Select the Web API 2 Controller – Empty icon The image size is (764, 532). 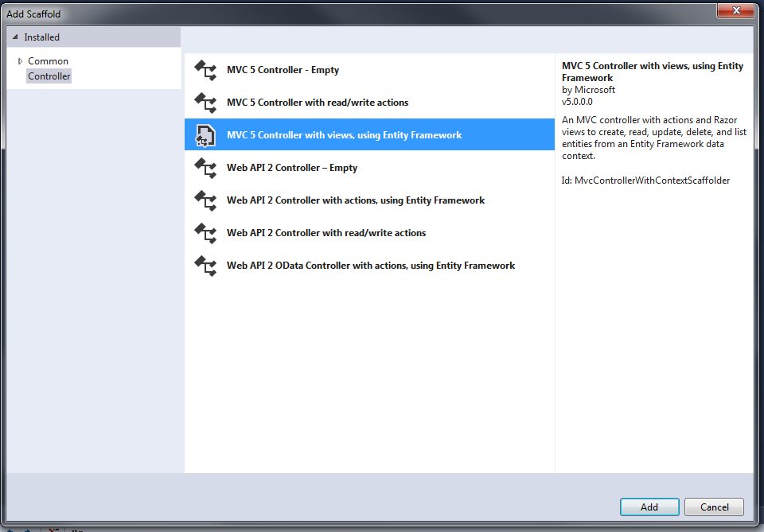click(x=205, y=168)
